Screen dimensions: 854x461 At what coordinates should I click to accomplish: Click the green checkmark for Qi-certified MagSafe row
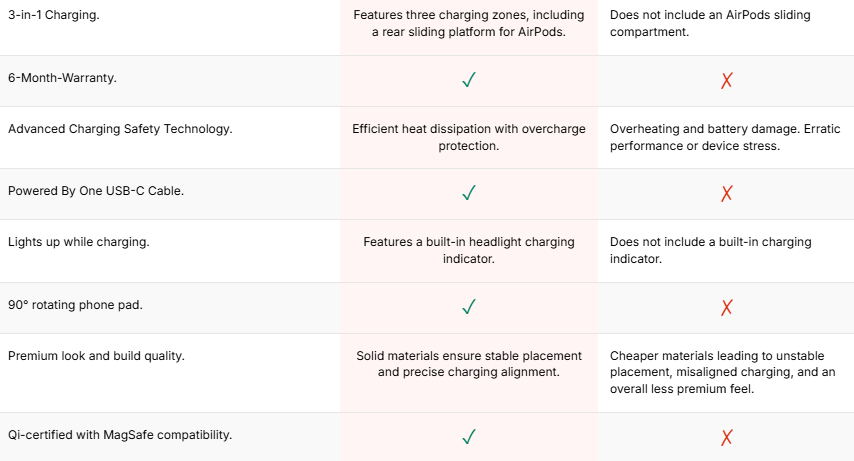(468, 437)
